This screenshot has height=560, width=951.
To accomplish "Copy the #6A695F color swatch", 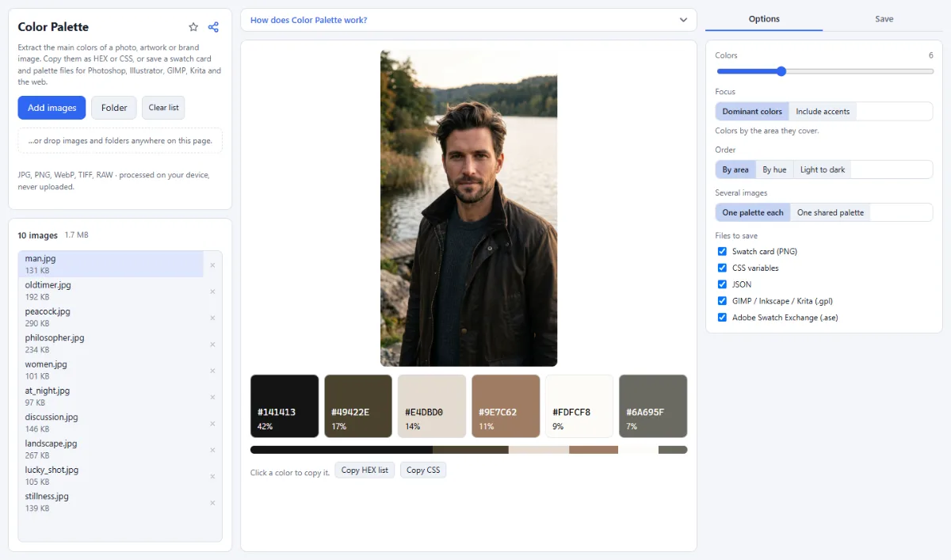I will (x=653, y=406).
